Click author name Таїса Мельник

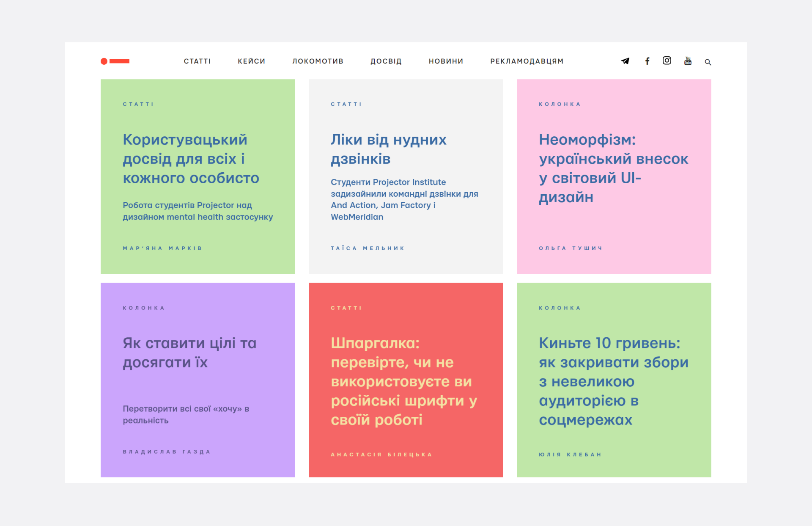tap(368, 248)
